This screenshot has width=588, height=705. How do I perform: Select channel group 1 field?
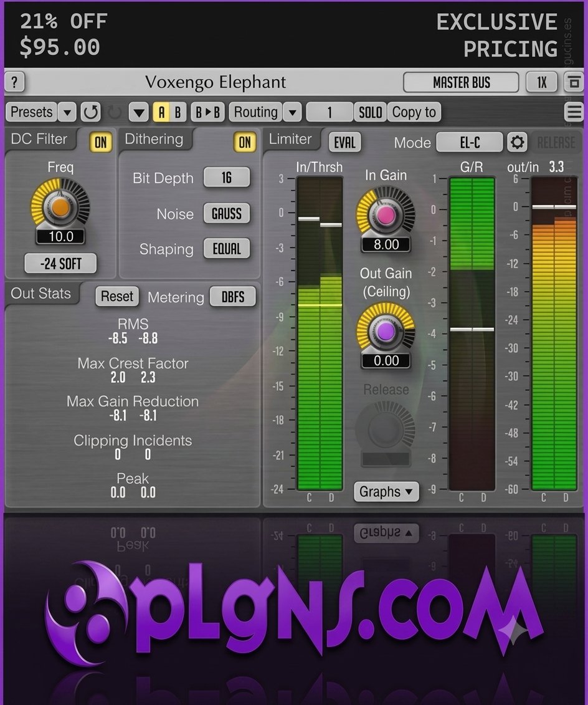pyautogui.click(x=330, y=112)
